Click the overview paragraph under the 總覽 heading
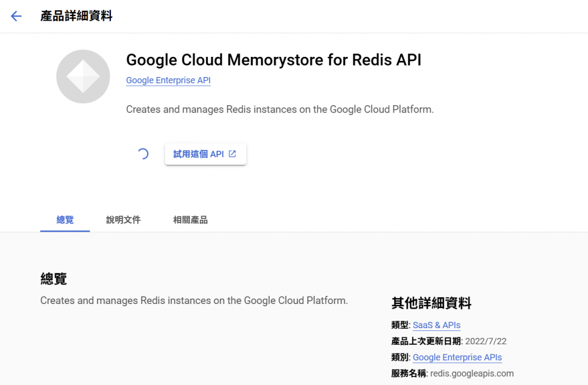The image size is (588, 385). (x=194, y=301)
